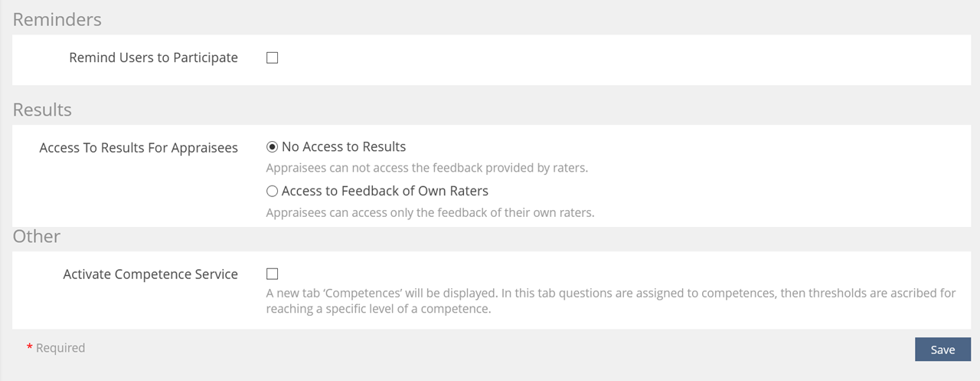
Task: Click the Other section heading
Action: [37, 236]
